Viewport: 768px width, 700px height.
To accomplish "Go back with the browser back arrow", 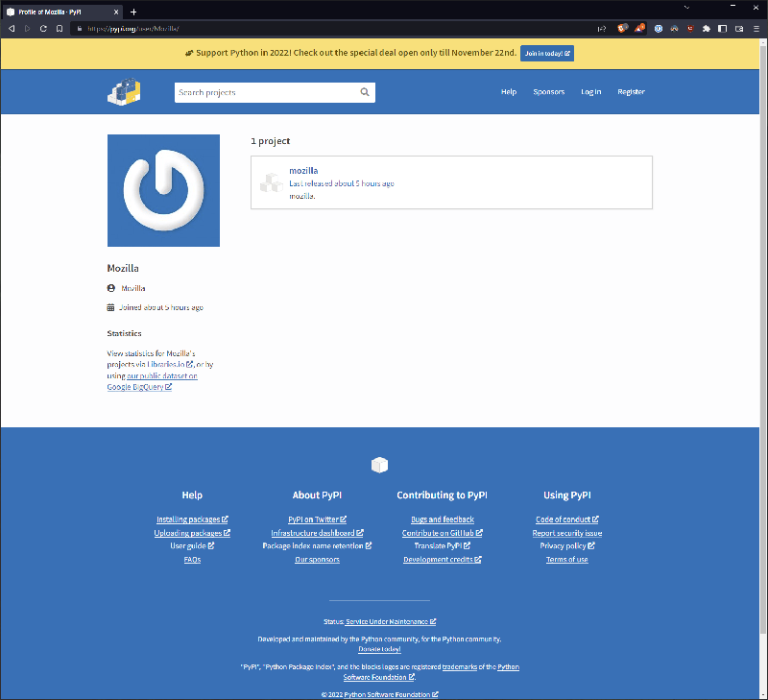I will coord(12,29).
